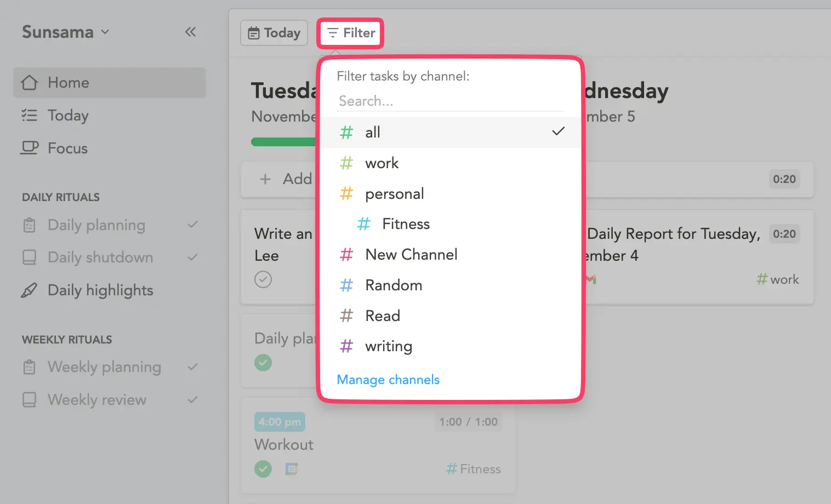Collapse the sidebar with the double chevron

pyautogui.click(x=190, y=32)
